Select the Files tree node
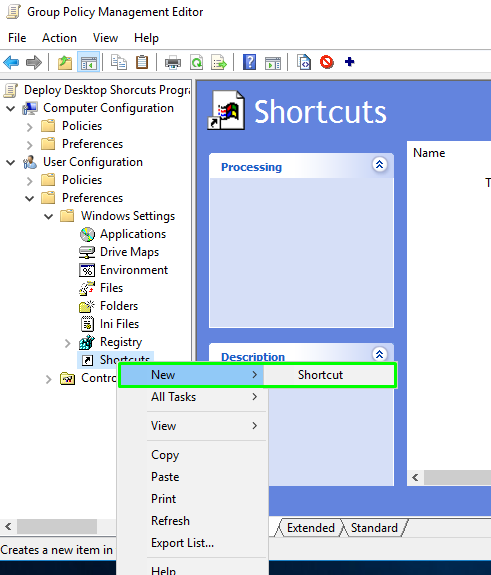The height and width of the screenshot is (575, 491). point(111,288)
